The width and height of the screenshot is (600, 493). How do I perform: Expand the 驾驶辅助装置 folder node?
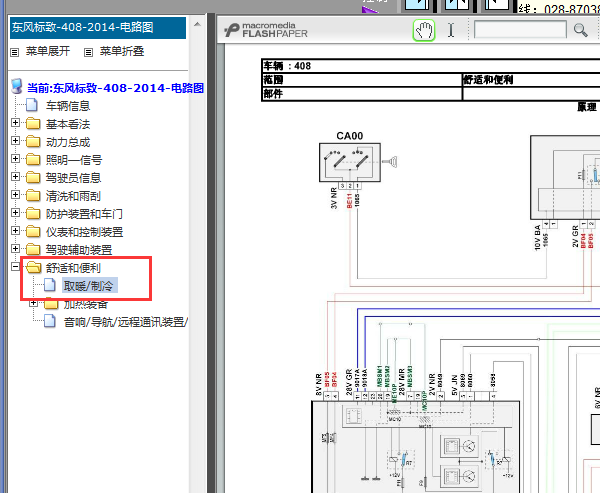(15, 248)
